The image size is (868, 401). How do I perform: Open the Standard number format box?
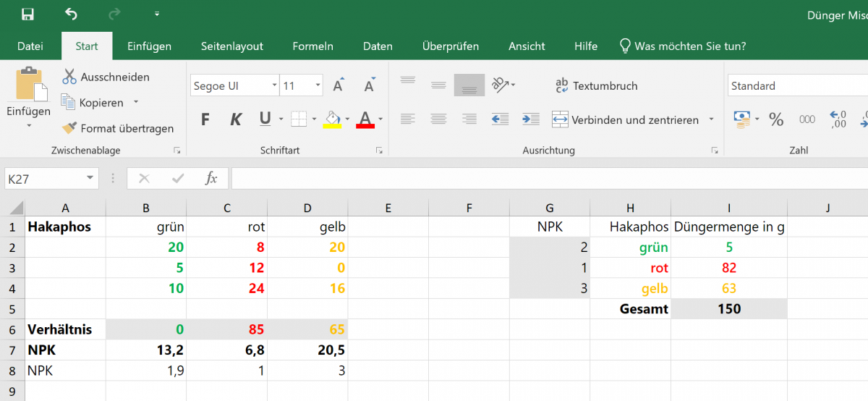pyautogui.click(x=798, y=85)
